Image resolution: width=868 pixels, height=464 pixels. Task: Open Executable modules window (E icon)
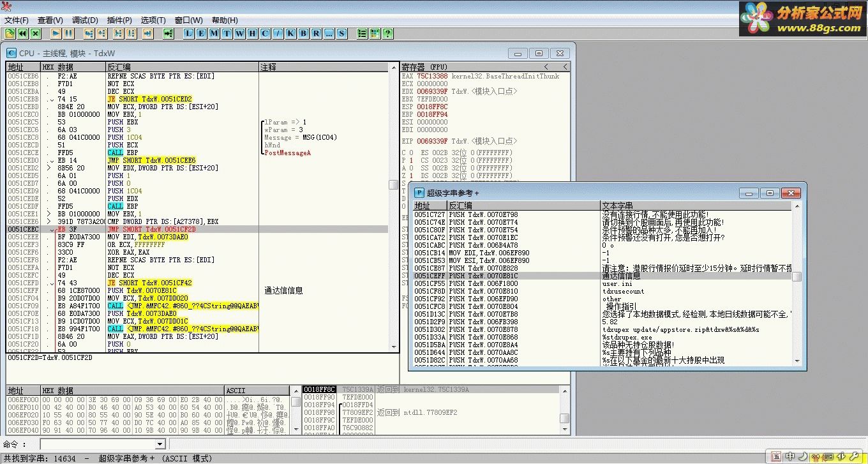click(x=202, y=33)
